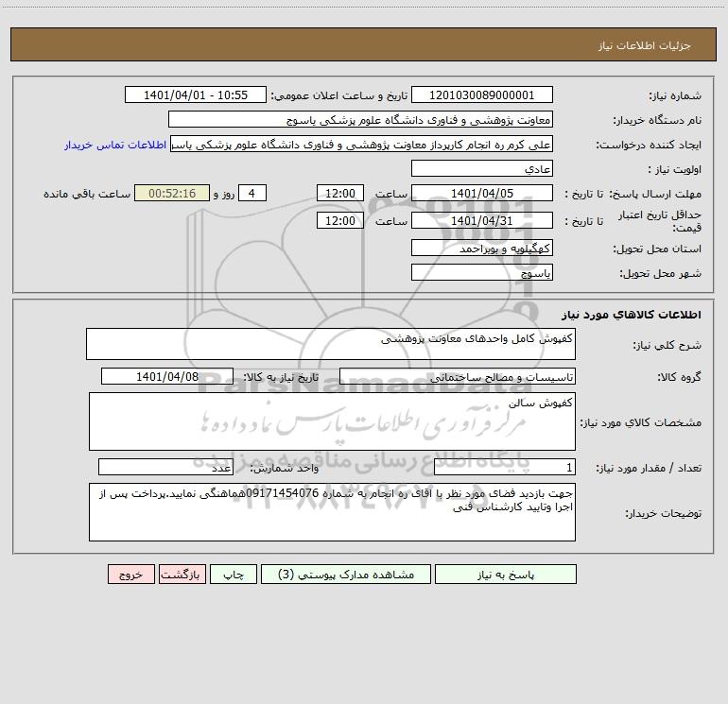Click the goods group field 'تاسیسات و مصالح ساختمانی'
Screen dimensions: 728x704
coord(458,376)
